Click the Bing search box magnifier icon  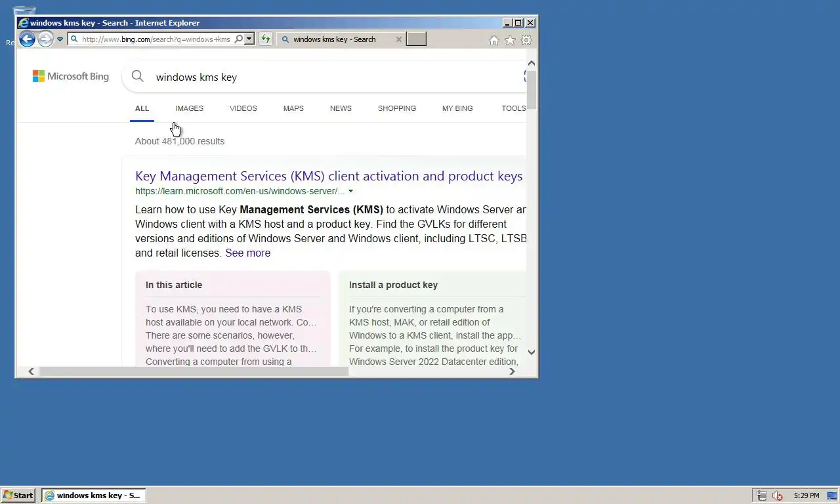point(138,77)
